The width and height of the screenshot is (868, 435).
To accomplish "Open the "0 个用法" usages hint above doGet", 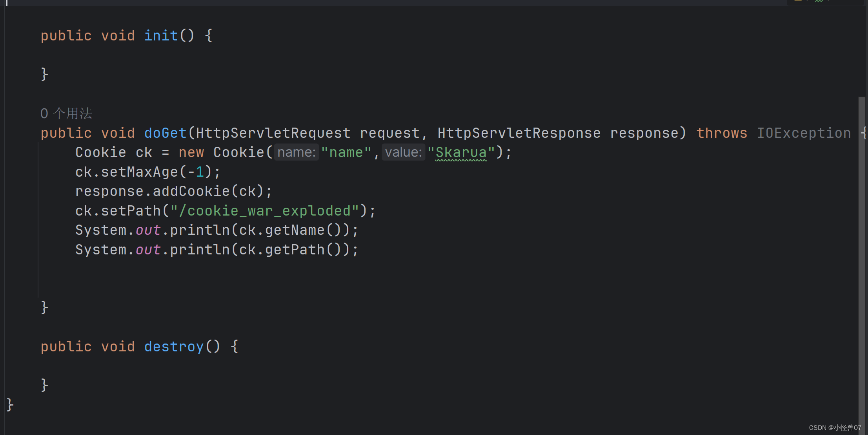I will click(66, 113).
